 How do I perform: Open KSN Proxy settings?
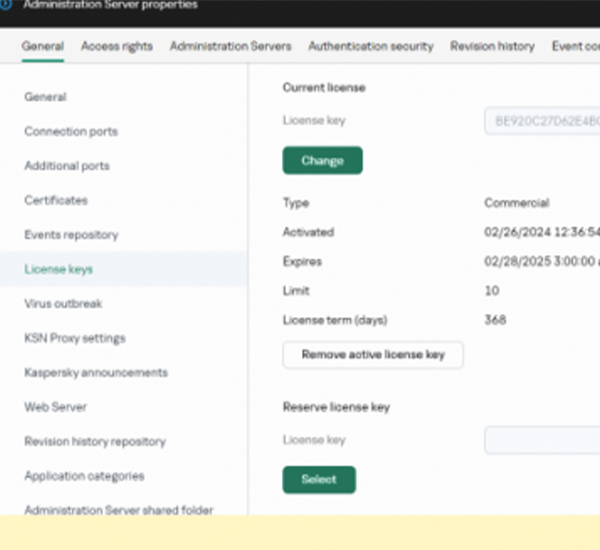pos(75,338)
